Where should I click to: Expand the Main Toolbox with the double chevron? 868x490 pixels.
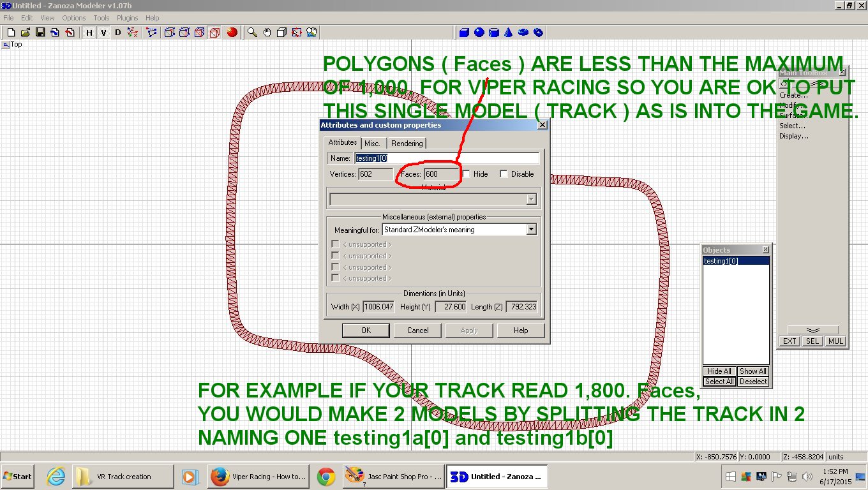[x=812, y=330]
